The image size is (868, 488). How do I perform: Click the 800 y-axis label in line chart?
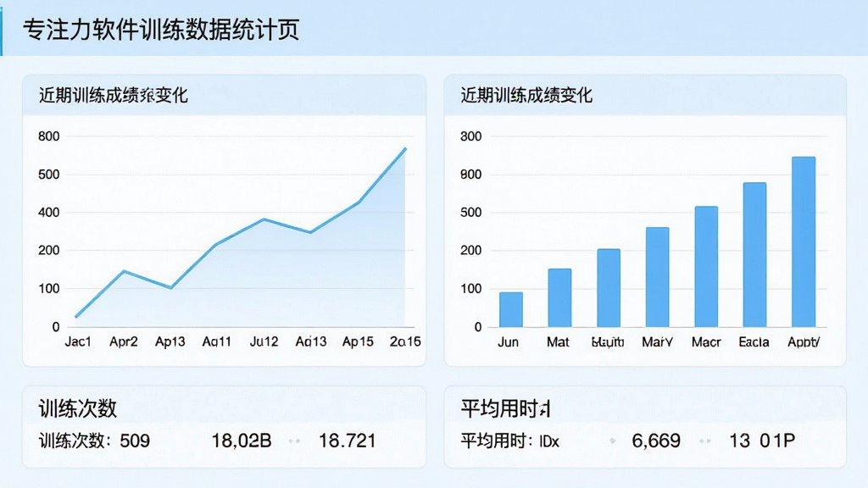[48, 136]
